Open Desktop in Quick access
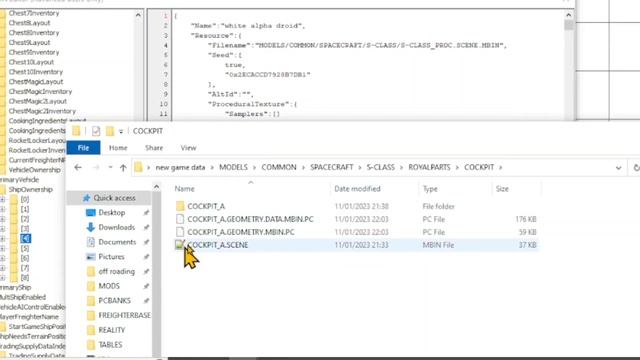640x360 pixels. point(111,213)
